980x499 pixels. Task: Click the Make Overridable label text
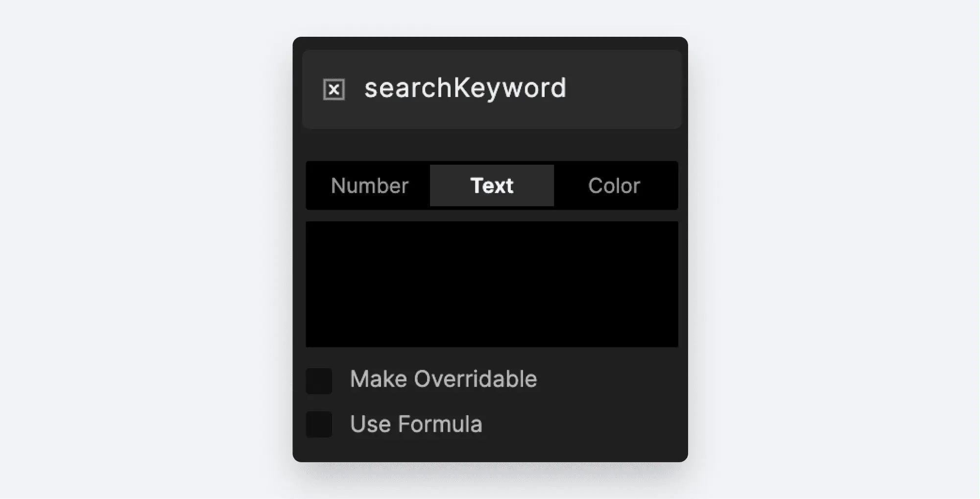(443, 379)
